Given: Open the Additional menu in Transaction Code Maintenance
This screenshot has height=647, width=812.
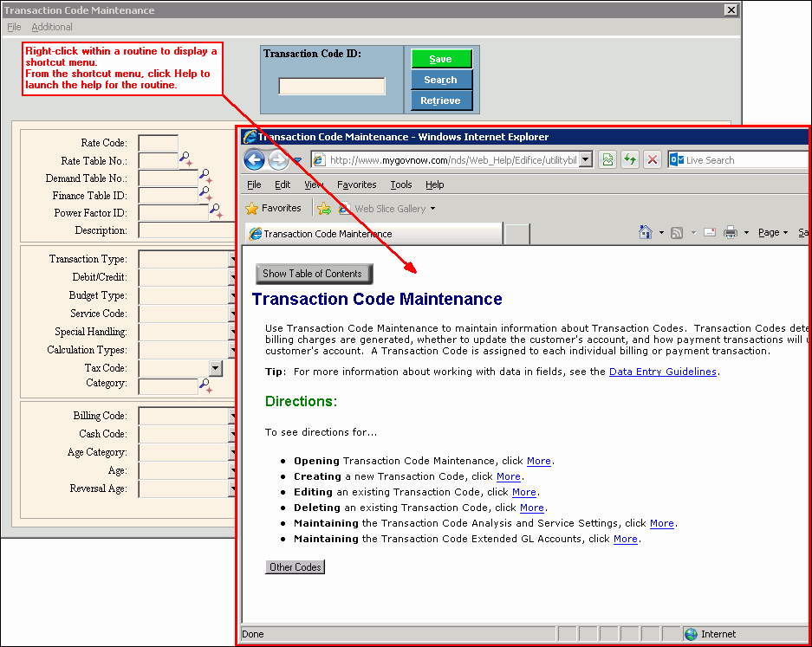Looking at the screenshot, I should [52, 27].
